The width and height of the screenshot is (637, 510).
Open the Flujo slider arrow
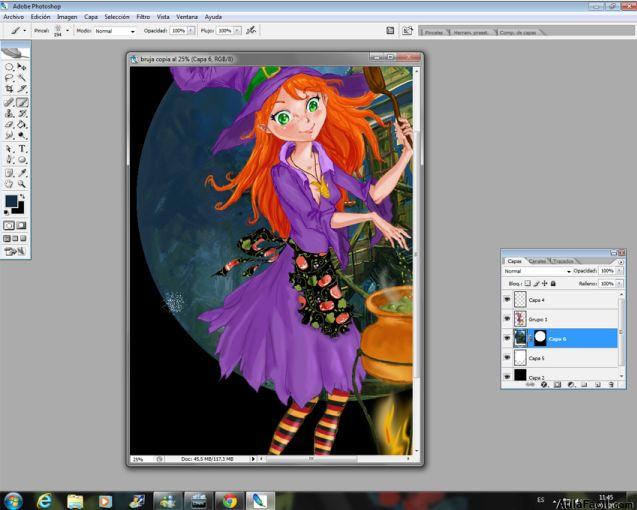point(237,30)
